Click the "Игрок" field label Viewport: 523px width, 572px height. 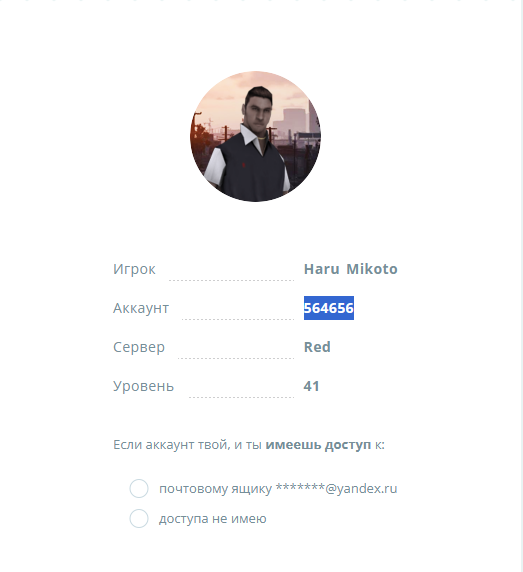pos(134,269)
